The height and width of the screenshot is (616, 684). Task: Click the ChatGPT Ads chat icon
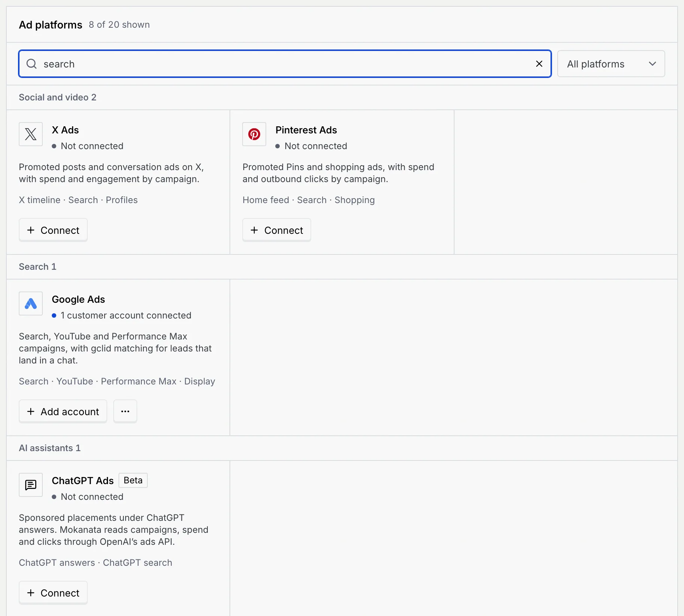[31, 485]
